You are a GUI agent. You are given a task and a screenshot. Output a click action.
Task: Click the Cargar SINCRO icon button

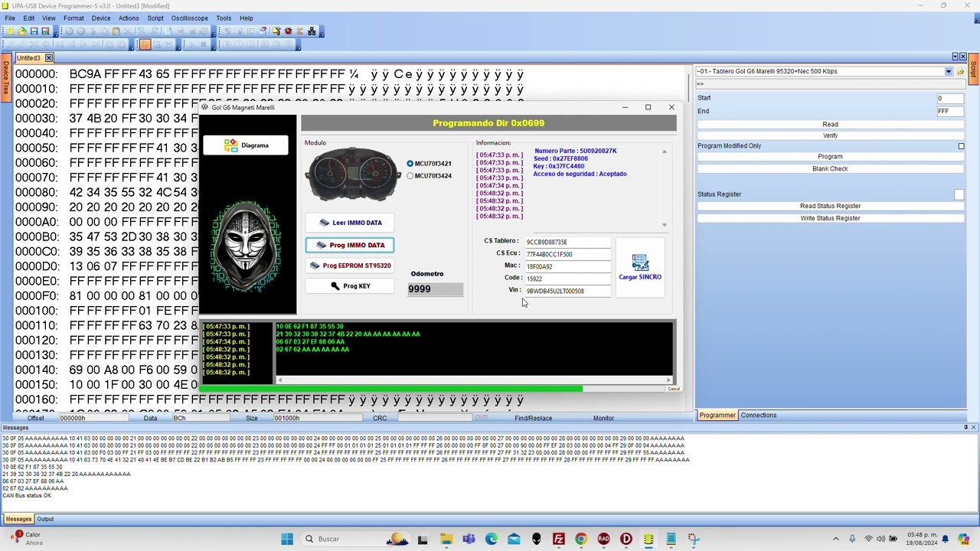(x=640, y=267)
